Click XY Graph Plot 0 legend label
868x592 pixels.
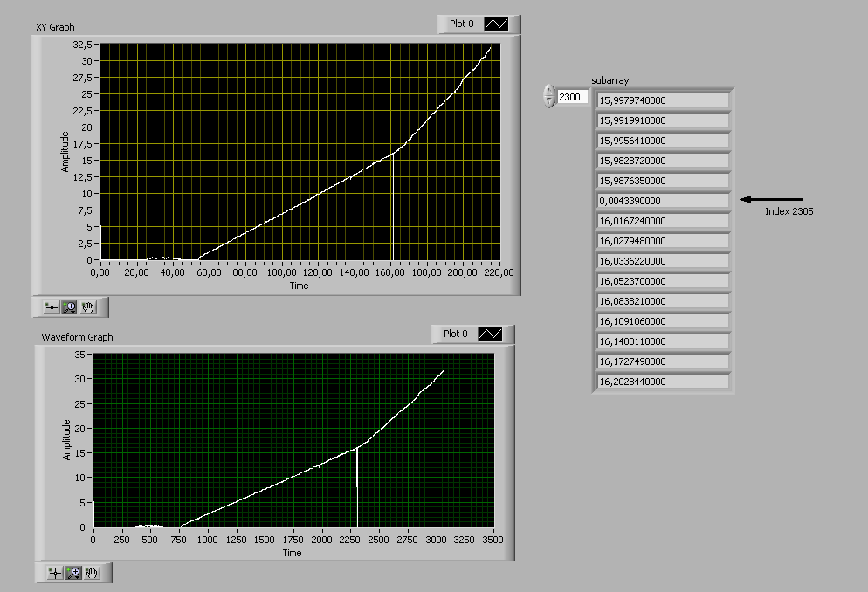pos(462,24)
